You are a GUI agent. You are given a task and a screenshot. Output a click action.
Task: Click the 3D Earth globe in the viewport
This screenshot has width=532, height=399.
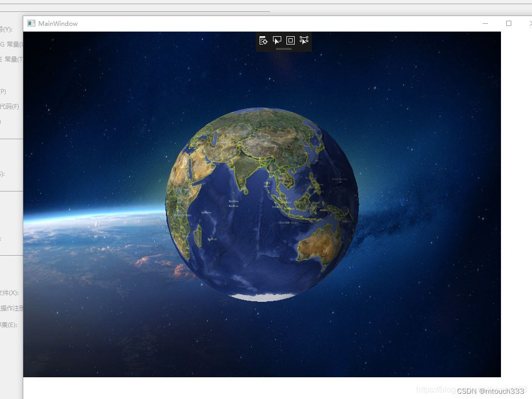point(262,204)
